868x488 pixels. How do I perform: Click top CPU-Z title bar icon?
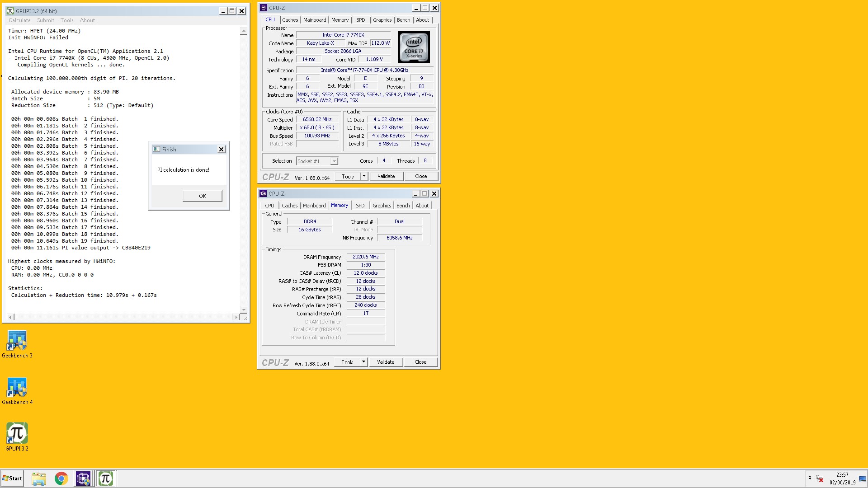click(x=264, y=8)
